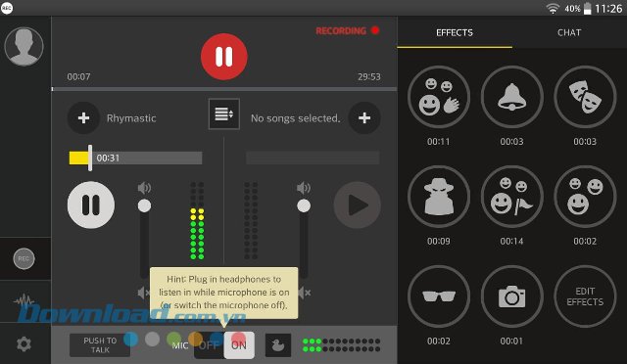Open settings gear in sidebar

(x=24, y=343)
